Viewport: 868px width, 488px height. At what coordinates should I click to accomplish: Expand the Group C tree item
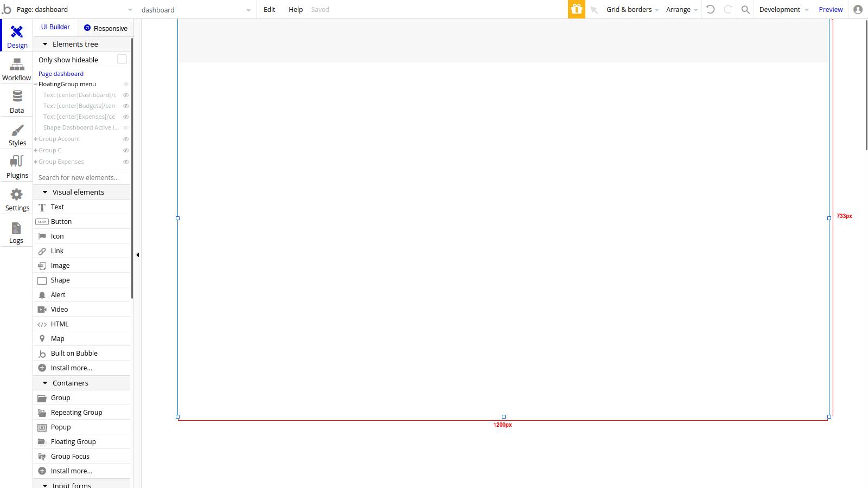pos(34,150)
